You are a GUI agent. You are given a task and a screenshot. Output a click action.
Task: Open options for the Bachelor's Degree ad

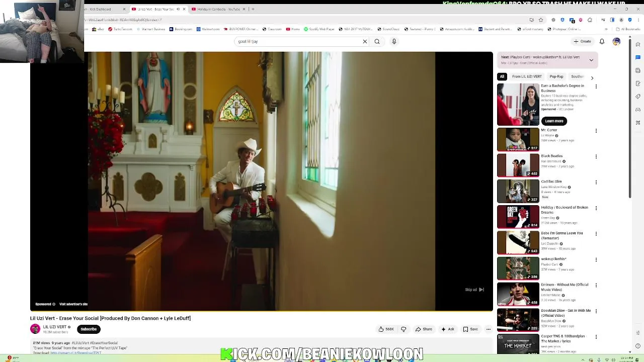[596, 86]
